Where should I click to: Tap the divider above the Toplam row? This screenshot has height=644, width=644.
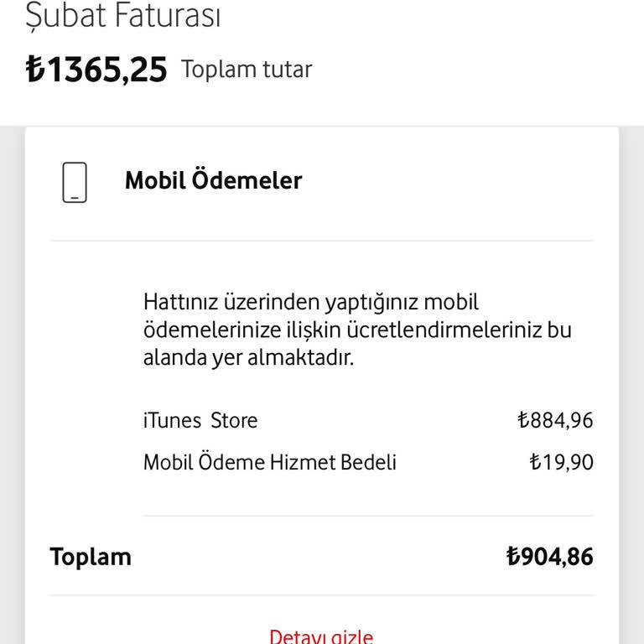pos(367,516)
